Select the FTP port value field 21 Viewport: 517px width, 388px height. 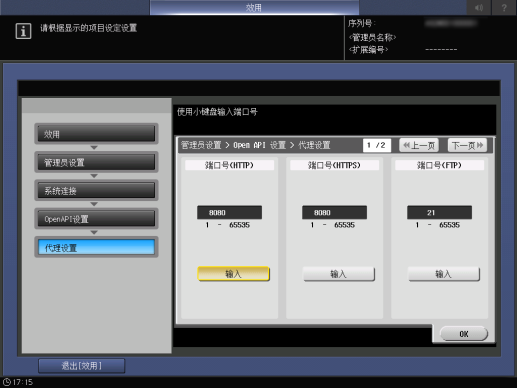click(x=439, y=212)
